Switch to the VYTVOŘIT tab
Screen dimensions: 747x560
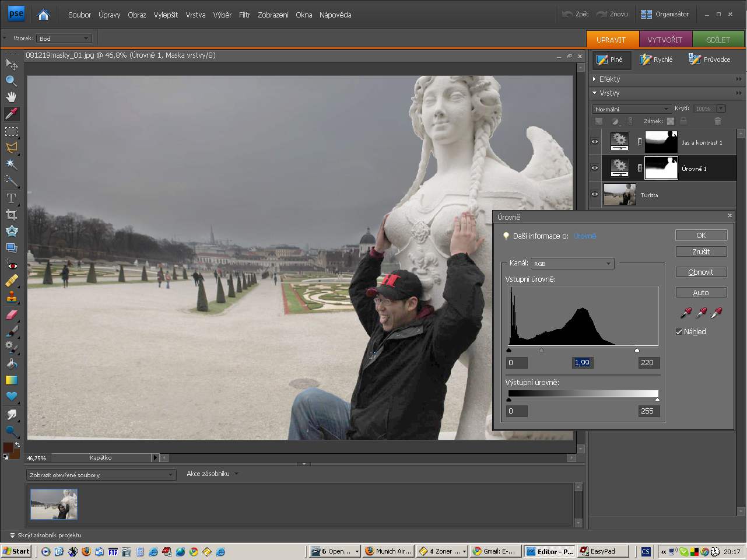point(665,40)
